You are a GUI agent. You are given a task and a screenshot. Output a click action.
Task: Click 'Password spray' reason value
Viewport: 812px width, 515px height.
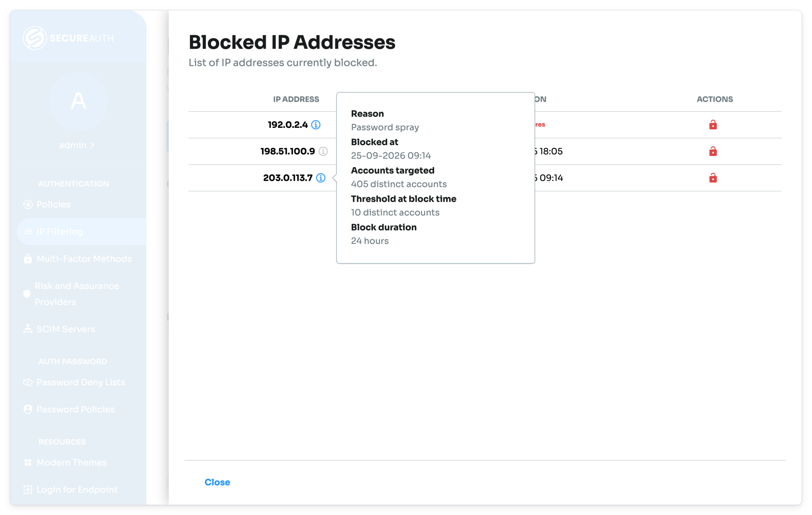[385, 127]
